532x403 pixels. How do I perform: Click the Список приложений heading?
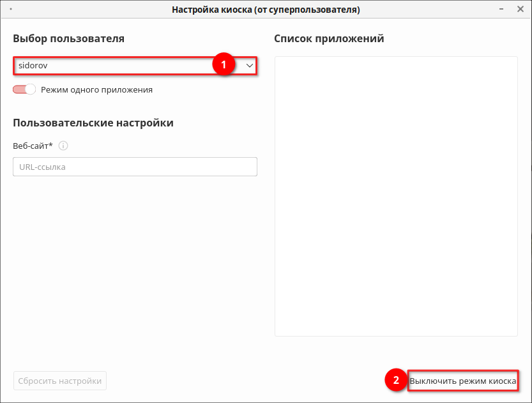(329, 38)
